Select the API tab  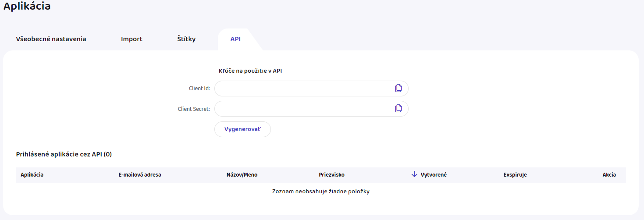pos(235,39)
